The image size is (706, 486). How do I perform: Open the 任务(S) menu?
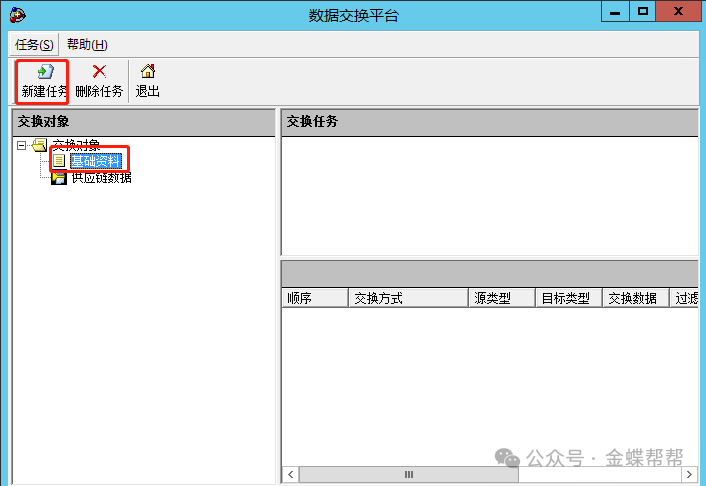pyautogui.click(x=34, y=45)
